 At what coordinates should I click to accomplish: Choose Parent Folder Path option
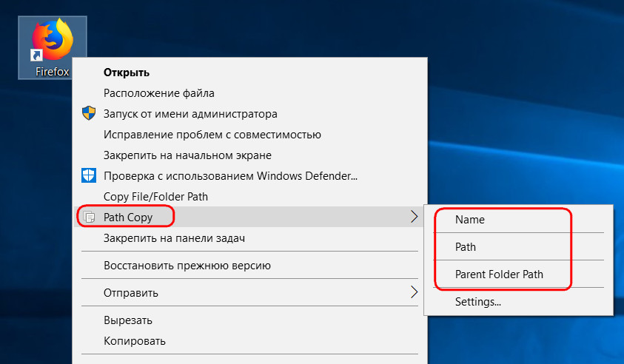pyautogui.click(x=499, y=274)
